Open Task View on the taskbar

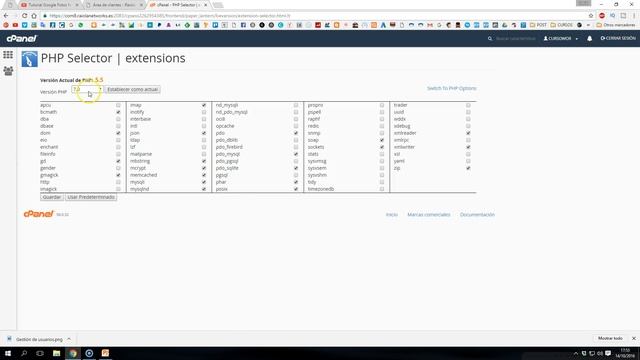point(40,353)
